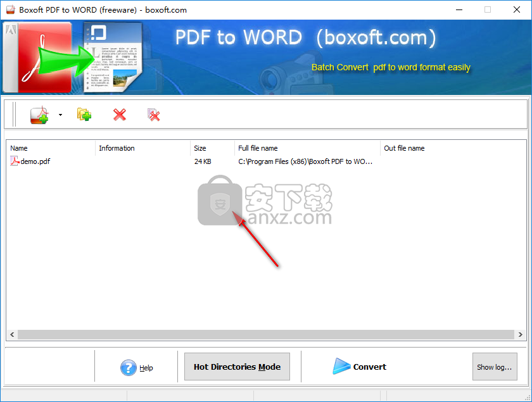Click the Clear all files icon

click(x=154, y=115)
